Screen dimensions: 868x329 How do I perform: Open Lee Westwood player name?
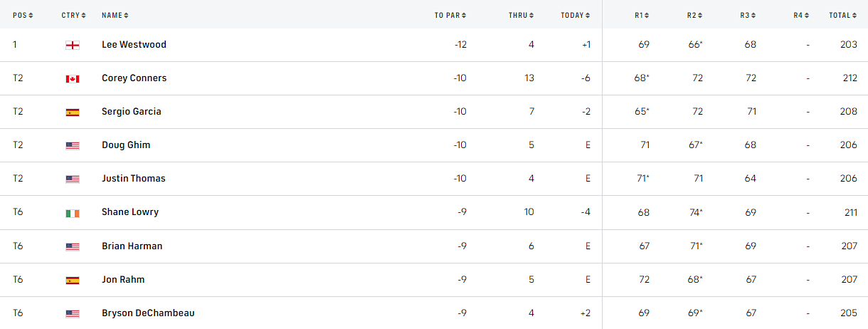pyautogui.click(x=134, y=45)
